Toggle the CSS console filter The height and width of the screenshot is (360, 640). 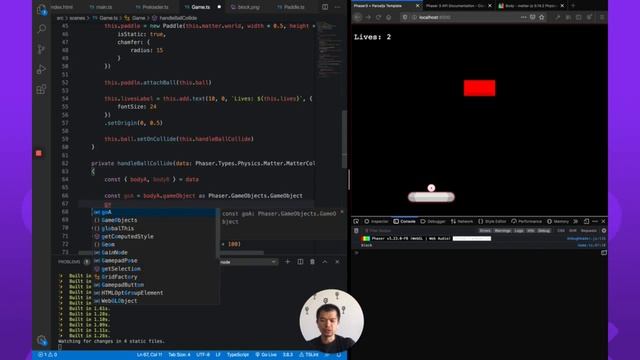(x=561, y=231)
